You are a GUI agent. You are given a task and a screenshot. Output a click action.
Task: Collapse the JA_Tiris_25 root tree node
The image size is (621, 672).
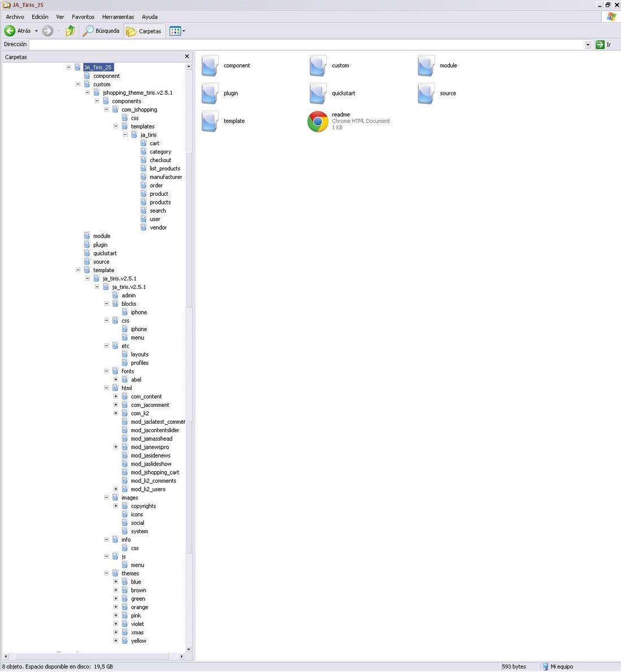coord(69,67)
